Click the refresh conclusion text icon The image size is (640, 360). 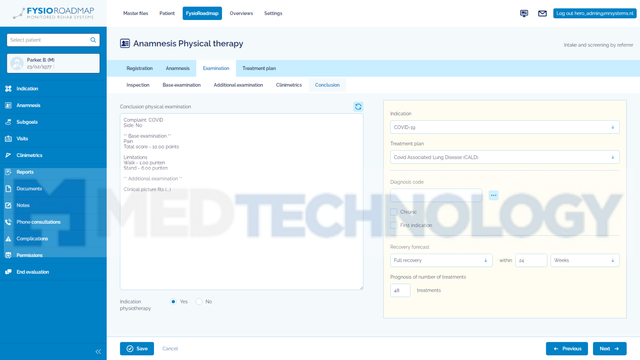click(x=358, y=107)
